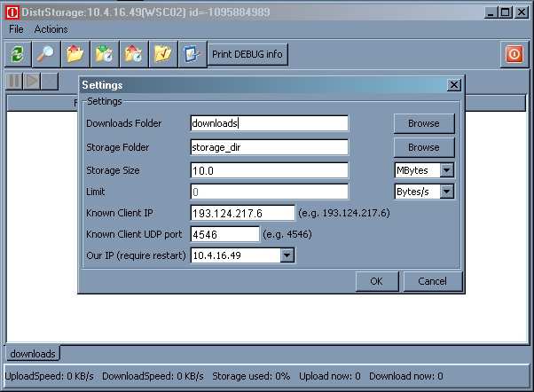
Task: Click Browse next to Downloads Folder
Action: click(423, 123)
